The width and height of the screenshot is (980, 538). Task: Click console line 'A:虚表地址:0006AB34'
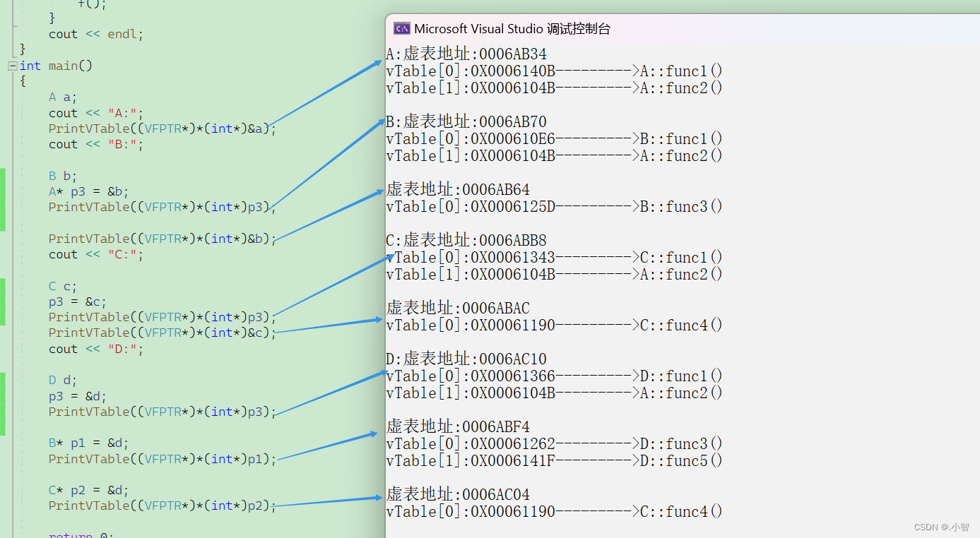[x=466, y=54]
